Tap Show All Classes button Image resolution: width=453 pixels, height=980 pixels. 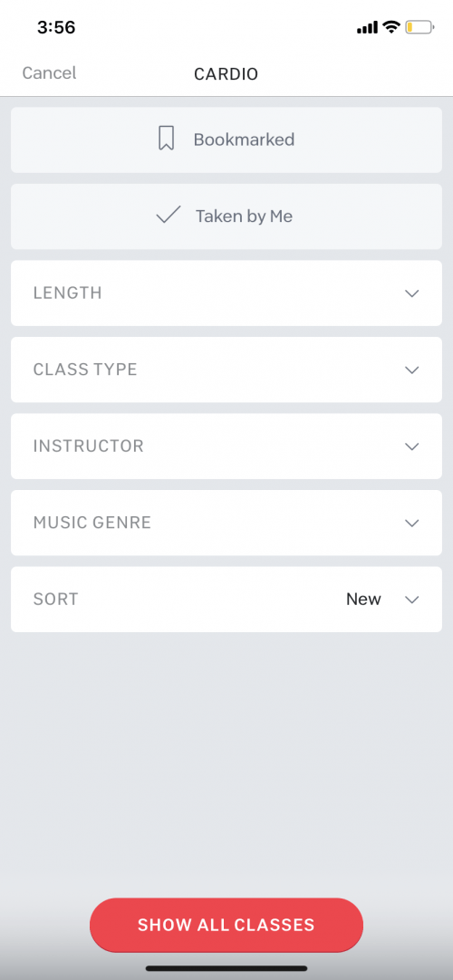click(x=226, y=925)
